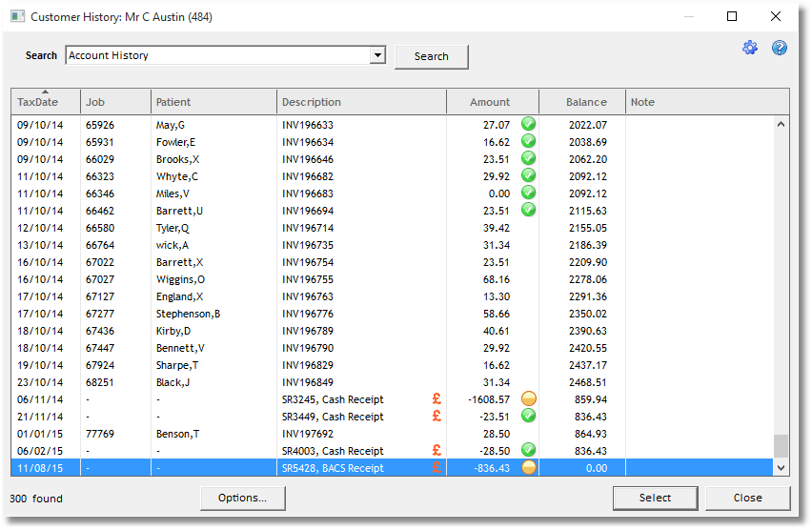
Task: Click description SR4003, Cash Receipt
Action: (x=333, y=451)
